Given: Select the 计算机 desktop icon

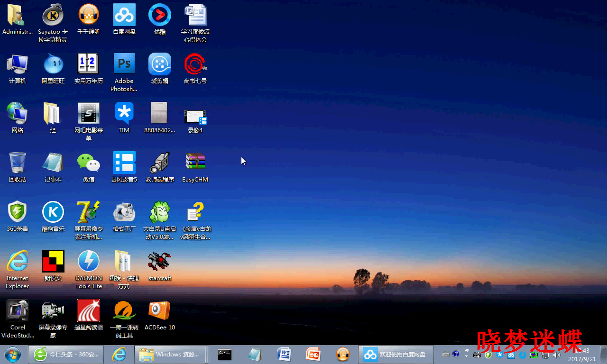Looking at the screenshot, I should pyautogui.click(x=18, y=69).
